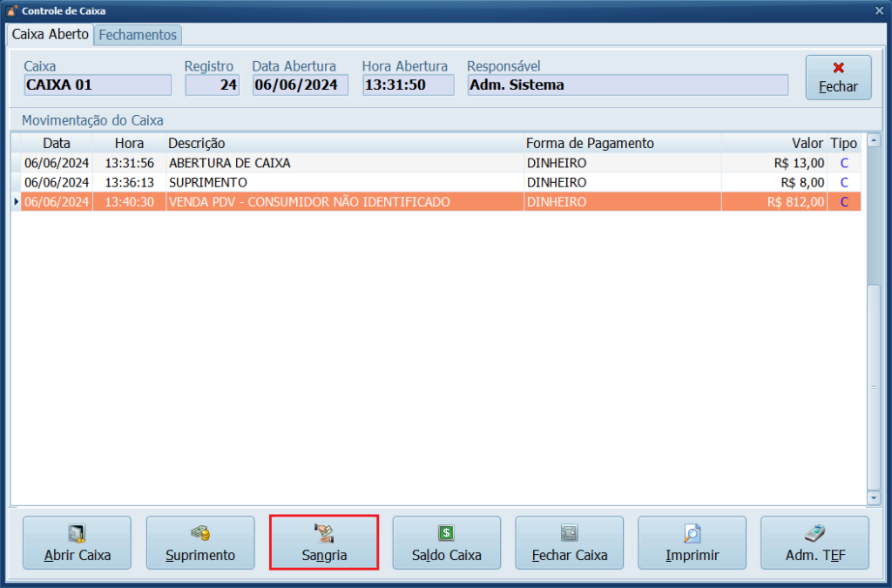Click the Fechar Caixa safe icon button
Screen dimensions: 892x588
click(569, 543)
